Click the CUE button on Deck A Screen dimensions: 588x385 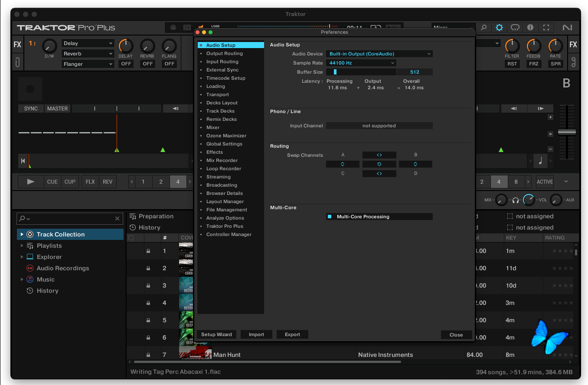tap(52, 182)
